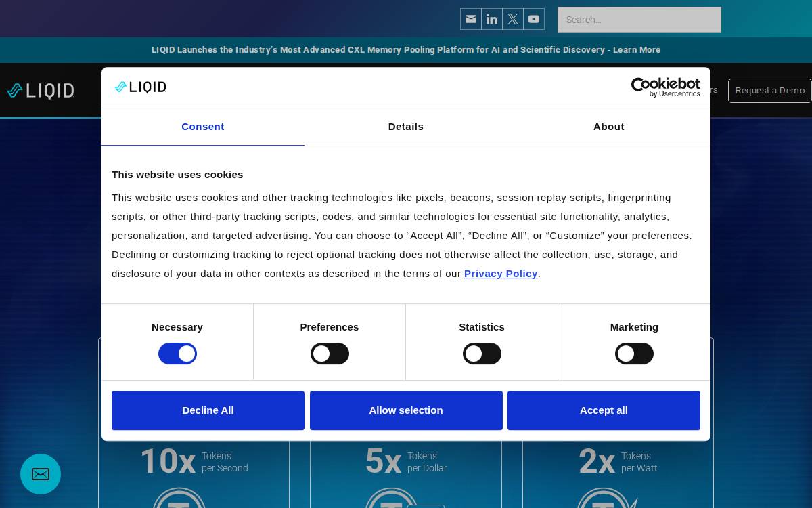Toggle the Necessary cookies switch

pos(177,354)
